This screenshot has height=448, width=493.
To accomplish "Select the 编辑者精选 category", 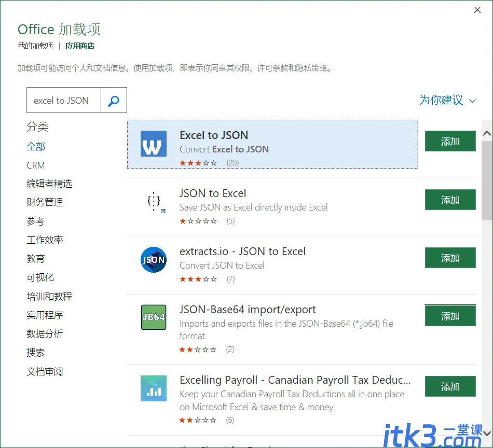I will coord(49,184).
